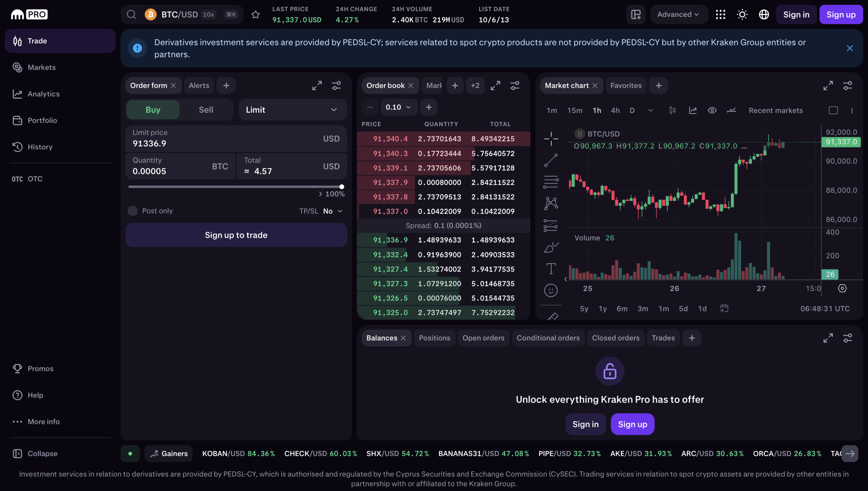Adjust the order quantity slider handle
The image size is (868, 491).
[x=342, y=187]
